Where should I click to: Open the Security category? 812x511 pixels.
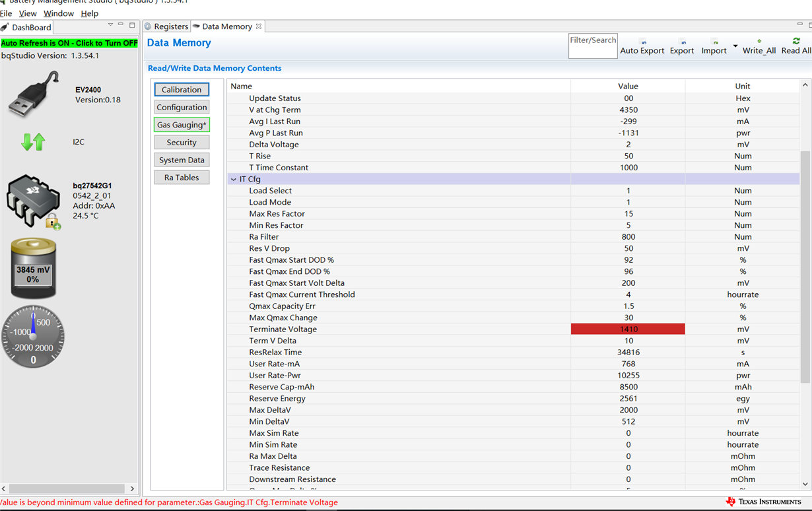point(182,142)
